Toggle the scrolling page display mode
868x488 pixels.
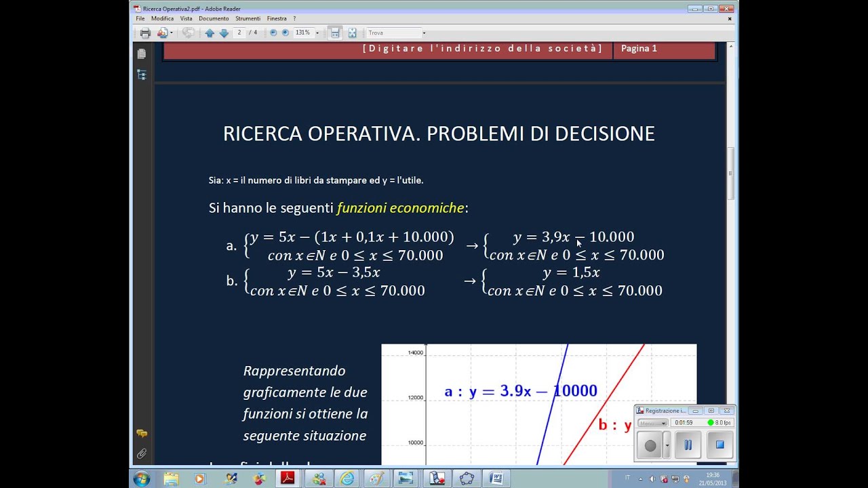point(335,33)
